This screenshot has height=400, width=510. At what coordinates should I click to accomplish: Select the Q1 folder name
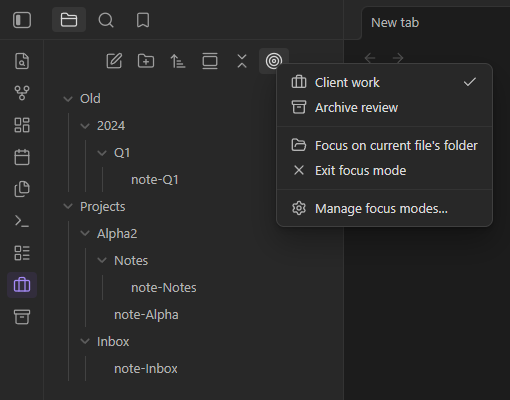(x=122, y=153)
